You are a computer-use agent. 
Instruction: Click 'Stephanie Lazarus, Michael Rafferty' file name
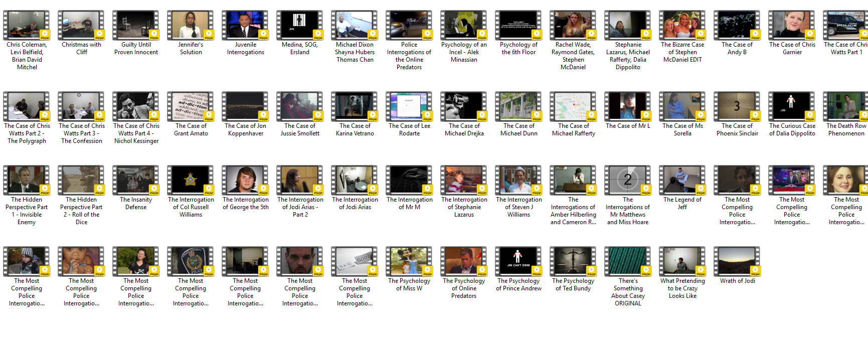[628, 56]
